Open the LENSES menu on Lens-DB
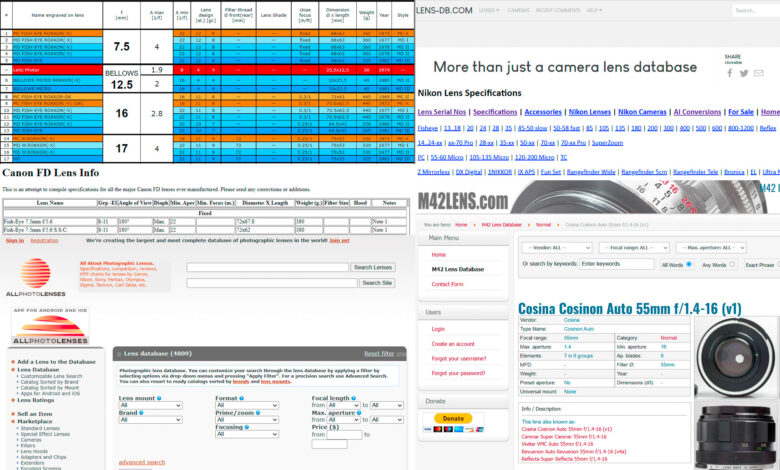This screenshot has height=470, width=780. 489,9
